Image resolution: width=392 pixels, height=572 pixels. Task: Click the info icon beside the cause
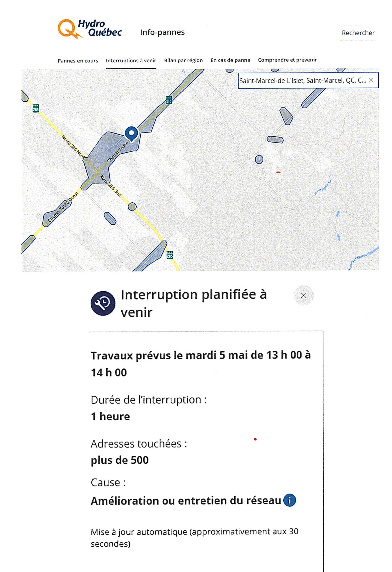(x=289, y=500)
